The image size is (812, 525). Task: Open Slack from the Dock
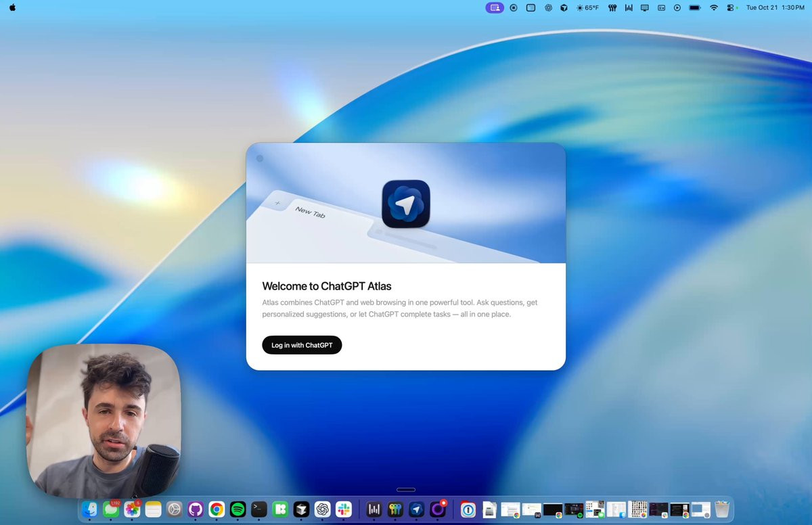[x=344, y=509]
